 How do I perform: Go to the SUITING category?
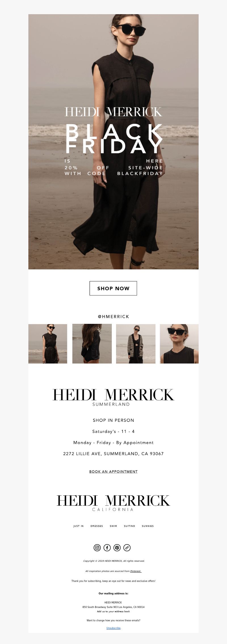tap(129, 526)
